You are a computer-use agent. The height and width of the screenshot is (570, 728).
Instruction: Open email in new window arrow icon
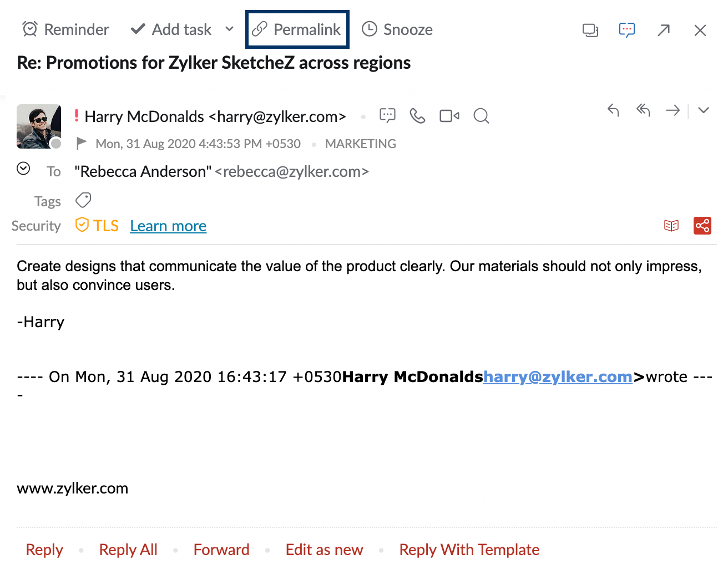tap(664, 30)
